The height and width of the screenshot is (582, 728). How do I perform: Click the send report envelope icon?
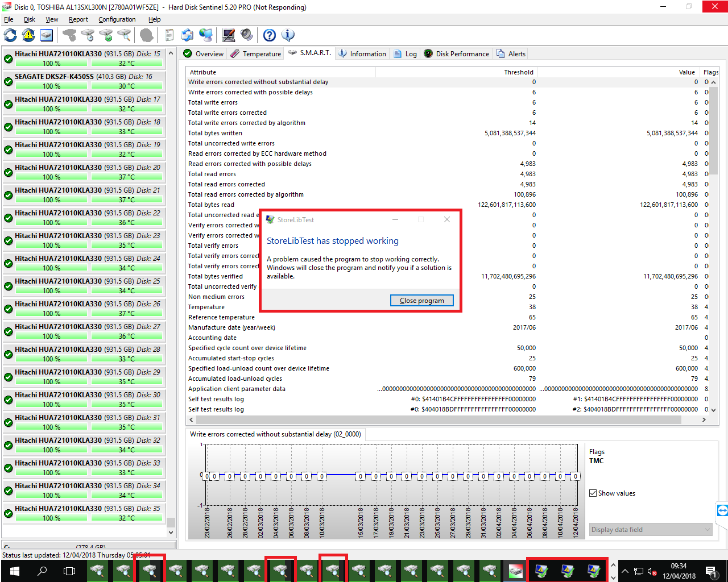(187, 35)
